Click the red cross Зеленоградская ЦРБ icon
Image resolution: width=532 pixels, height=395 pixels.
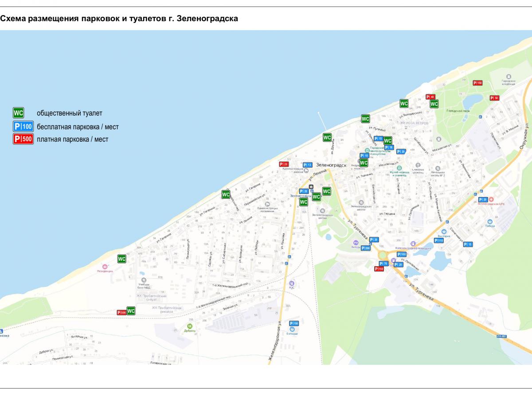click(x=491, y=200)
